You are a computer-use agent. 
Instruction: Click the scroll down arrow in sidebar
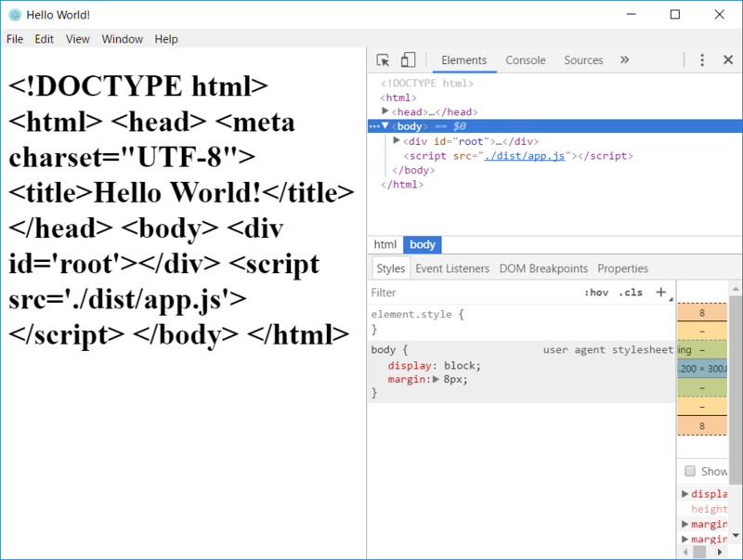736,535
